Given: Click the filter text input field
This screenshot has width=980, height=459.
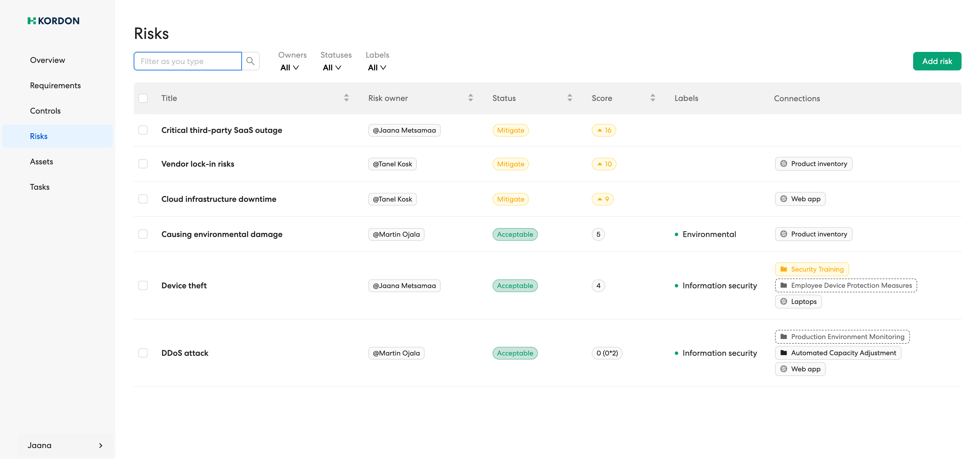Looking at the screenshot, I should click(187, 61).
